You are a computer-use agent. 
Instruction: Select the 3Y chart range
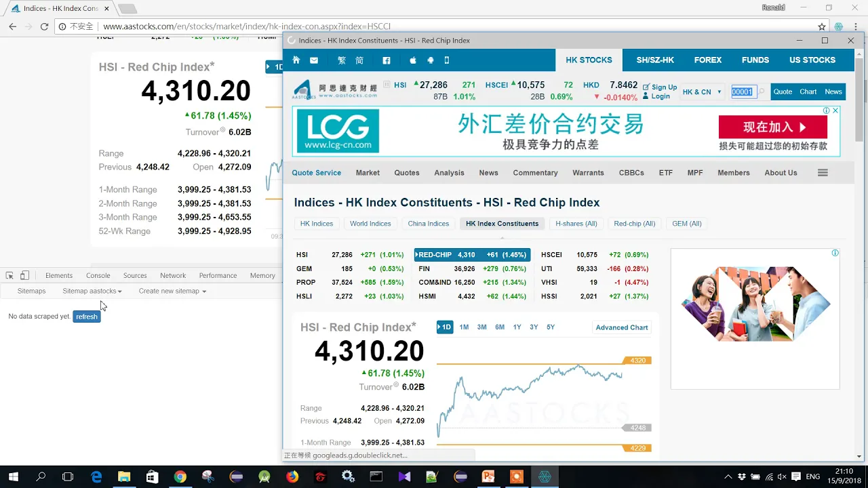pos(534,327)
